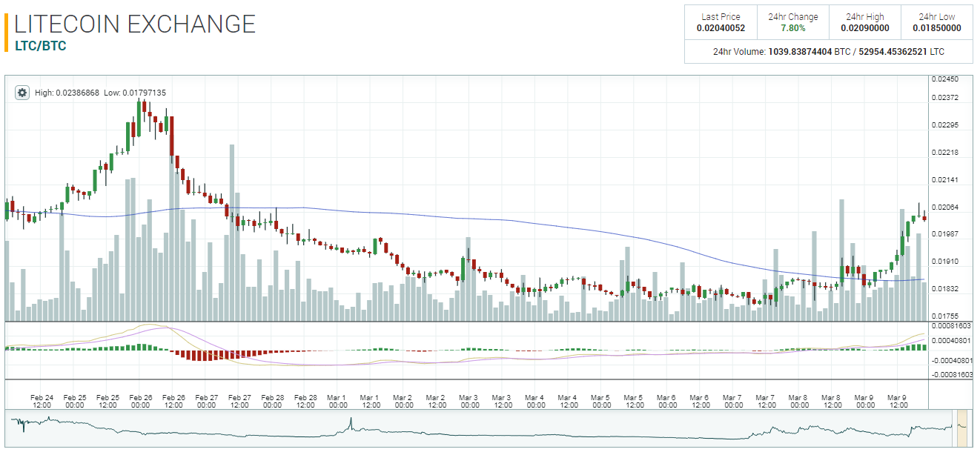Screen dimensions: 980x455
Task: Click the 24hr Low value 0.01850000
Action: click(x=937, y=28)
